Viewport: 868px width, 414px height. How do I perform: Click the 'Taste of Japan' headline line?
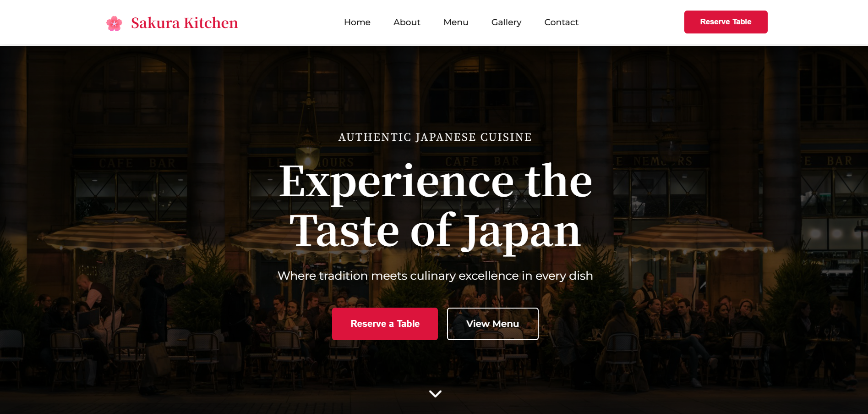tap(435, 231)
